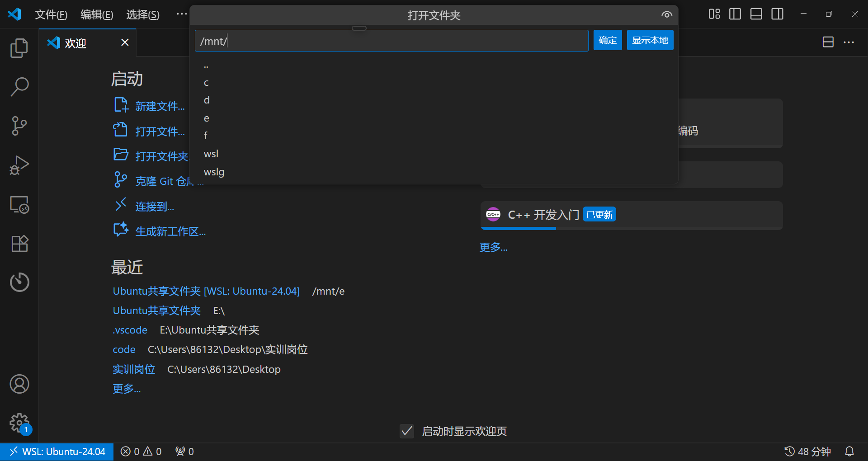The width and height of the screenshot is (868, 461).
Task: Click the new file icon beside 新建文件
Action: coord(121,105)
